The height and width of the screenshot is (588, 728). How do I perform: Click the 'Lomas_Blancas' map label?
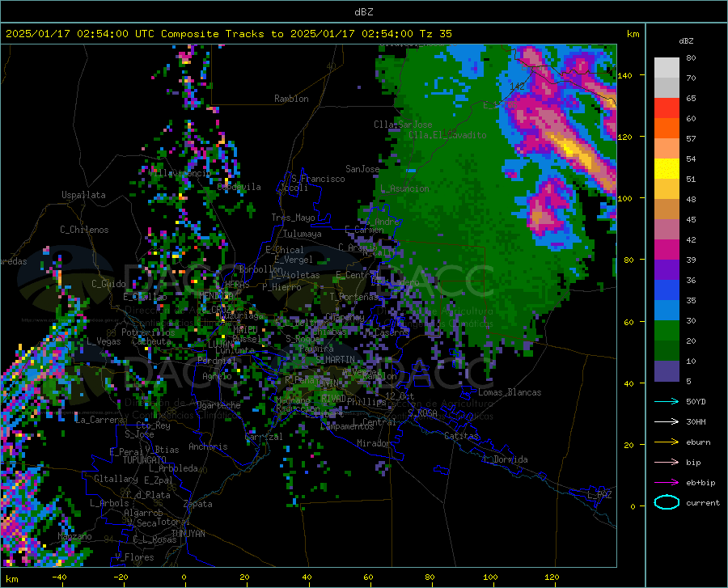[x=510, y=392]
